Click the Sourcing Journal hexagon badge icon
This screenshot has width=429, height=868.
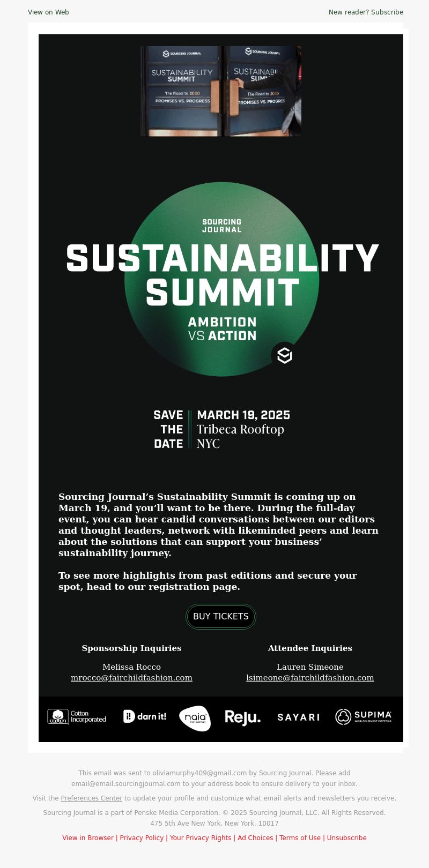pyautogui.click(x=284, y=355)
